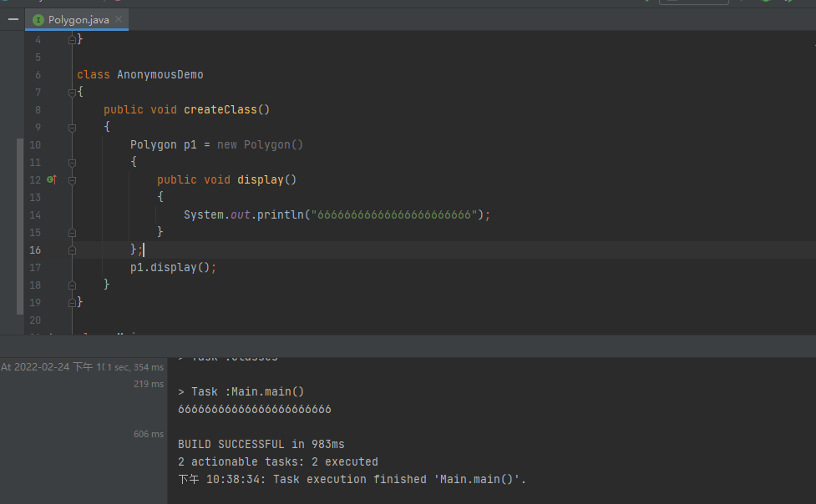Click line number 17 in the gutter

[34, 268]
